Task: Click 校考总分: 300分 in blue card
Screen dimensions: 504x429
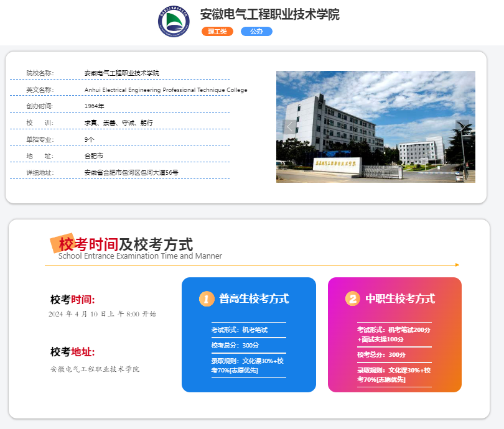Action: pyautogui.click(x=235, y=345)
